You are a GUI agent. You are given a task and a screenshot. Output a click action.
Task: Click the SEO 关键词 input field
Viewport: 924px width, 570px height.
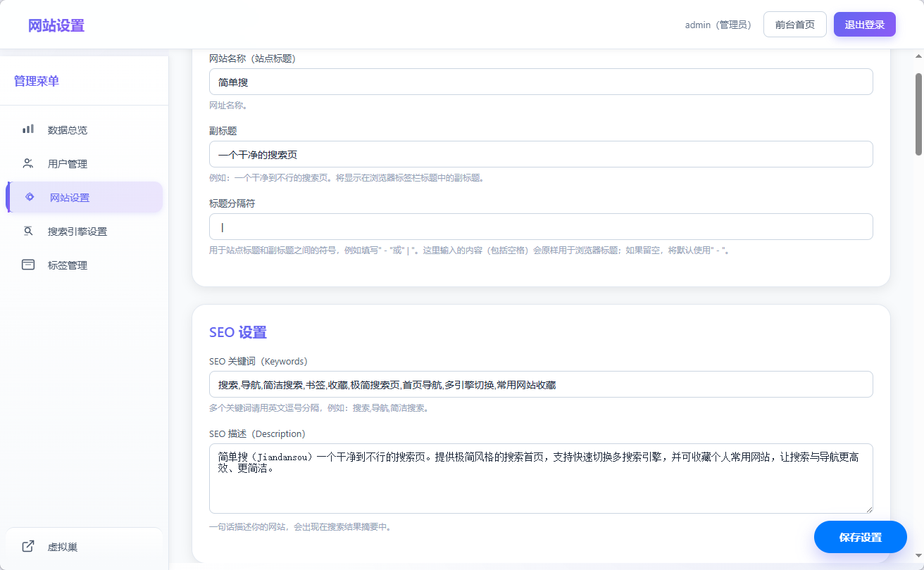pos(541,384)
